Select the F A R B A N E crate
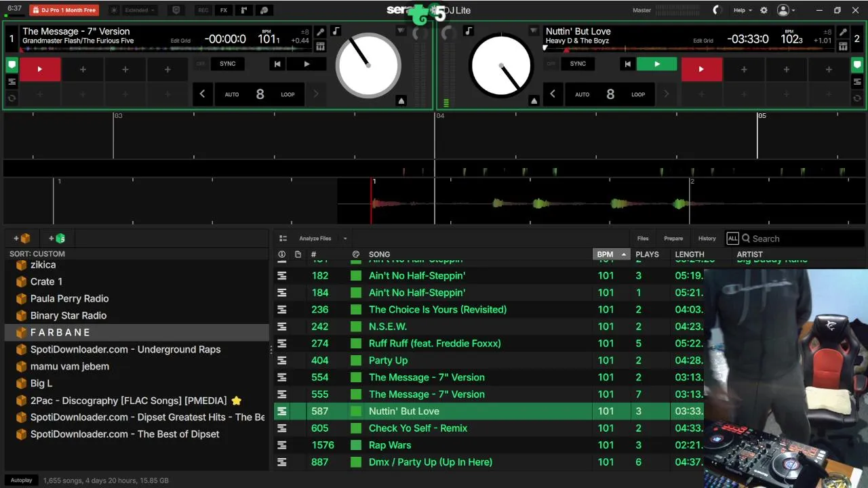868x488 pixels. (x=137, y=333)
